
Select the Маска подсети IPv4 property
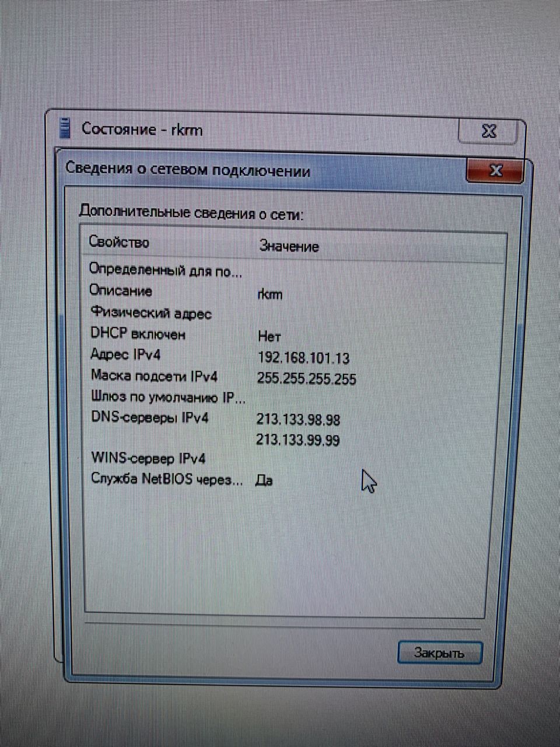154,376
